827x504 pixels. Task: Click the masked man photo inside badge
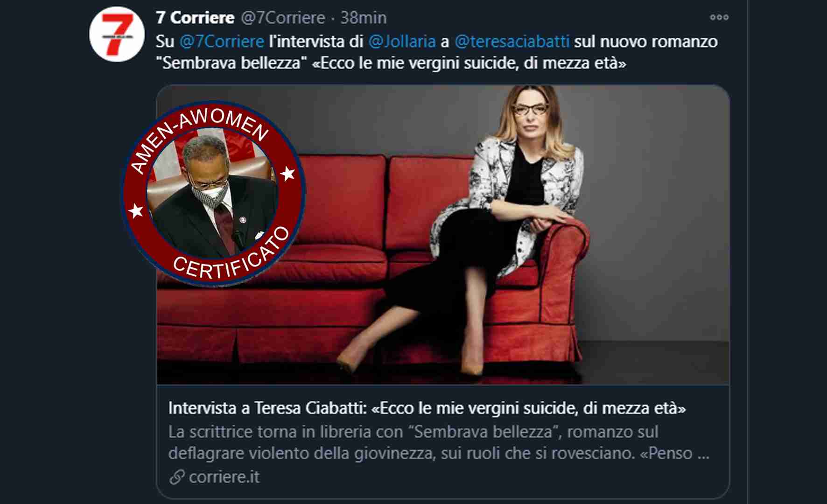(x=213, y=195)
